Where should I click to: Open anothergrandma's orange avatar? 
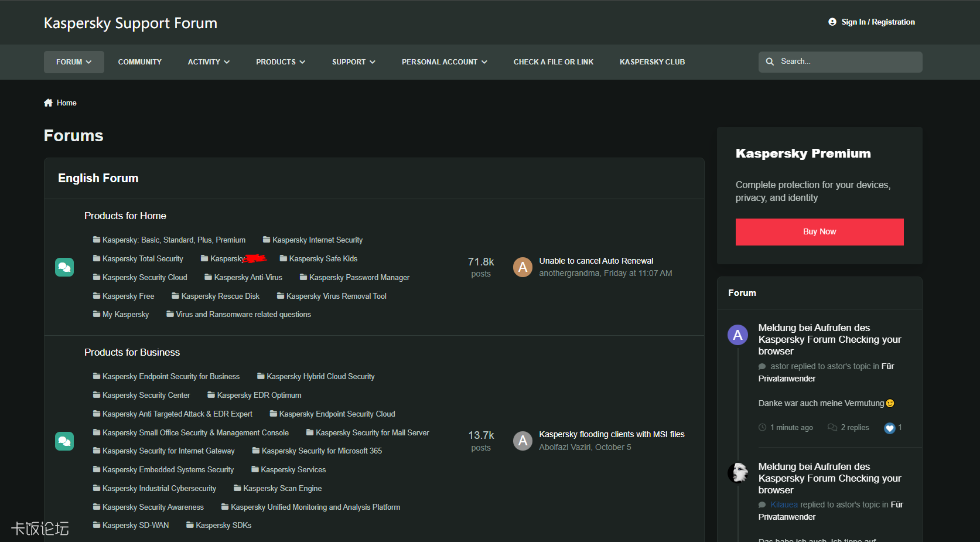[x=523, y=267]
